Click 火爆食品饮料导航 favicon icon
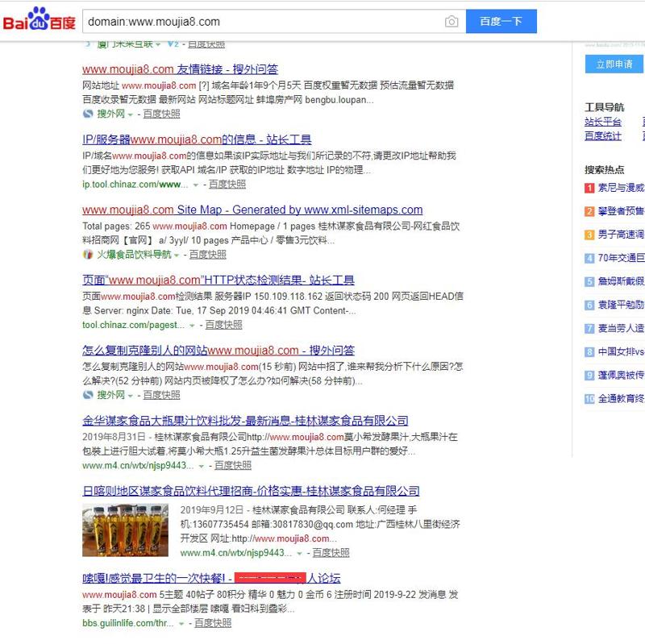Image resolution: width=645 pixels, height=644 pixels. tap(88, 255)
